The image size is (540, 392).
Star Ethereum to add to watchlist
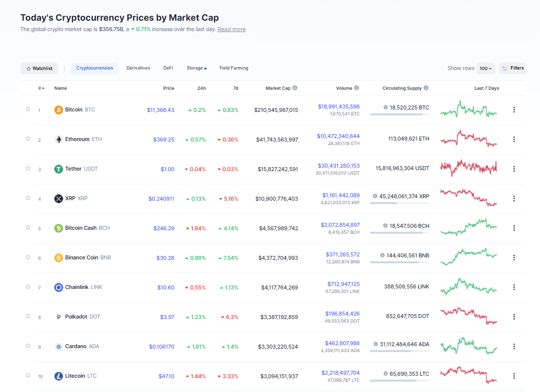click(28, 139)
